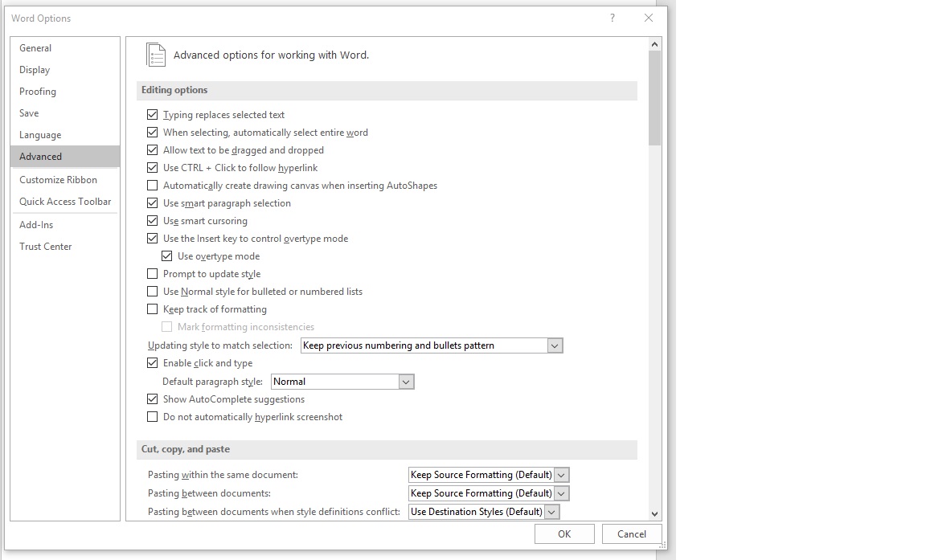The width and height of the screenshot is (926, 560).
Task: Enable automatically create drawing canvas option
Action: [153, 186]
